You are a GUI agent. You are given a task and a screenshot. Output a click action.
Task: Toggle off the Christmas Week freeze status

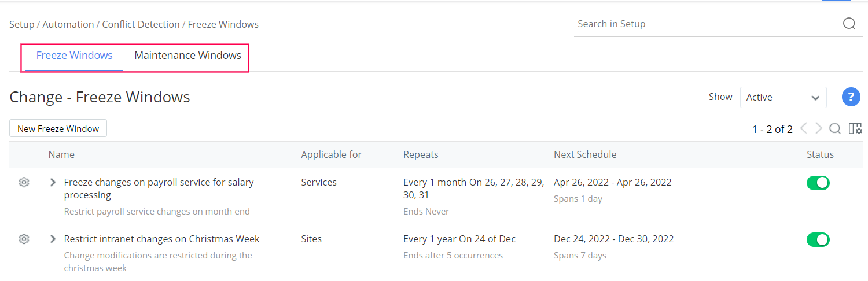pyautogui.click(x=818, y=239)
